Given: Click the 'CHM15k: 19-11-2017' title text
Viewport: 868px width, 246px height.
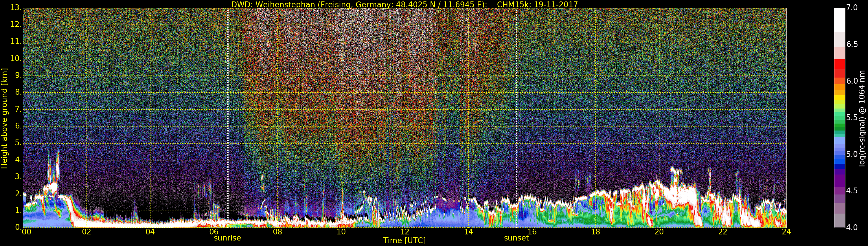Looking at the screenshot, I should tap(538, 4).
